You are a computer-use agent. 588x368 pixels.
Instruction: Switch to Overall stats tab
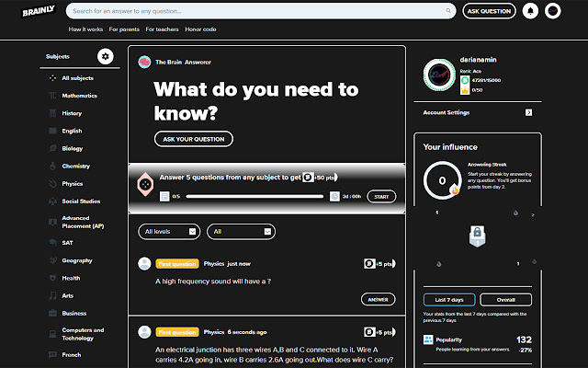click(506, 300)
